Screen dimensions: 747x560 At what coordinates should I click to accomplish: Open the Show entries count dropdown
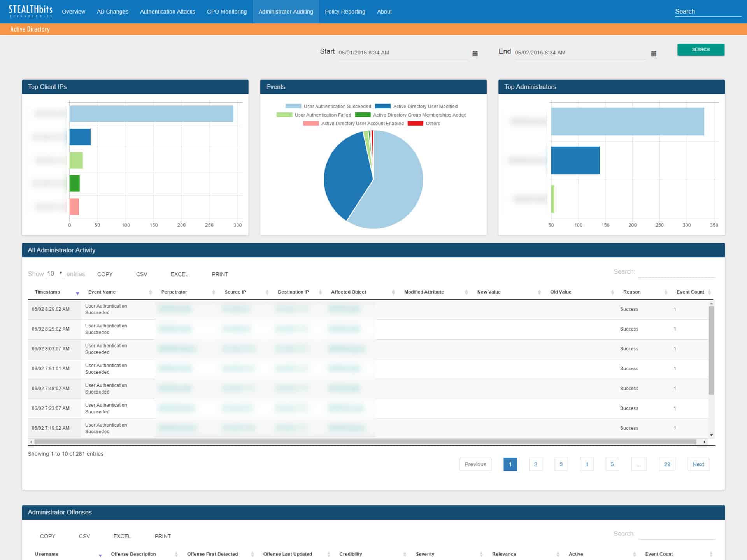55,274
